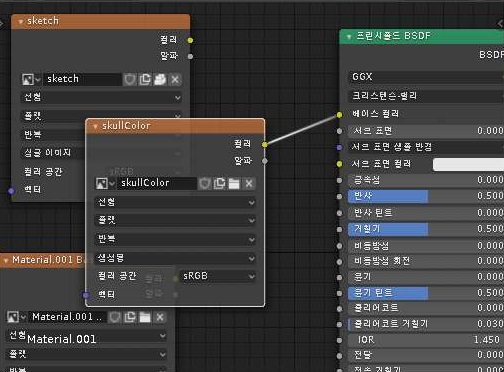The image size is (504, 372).
Task: Click the Material.001 image name field
Action: [67, 317]
